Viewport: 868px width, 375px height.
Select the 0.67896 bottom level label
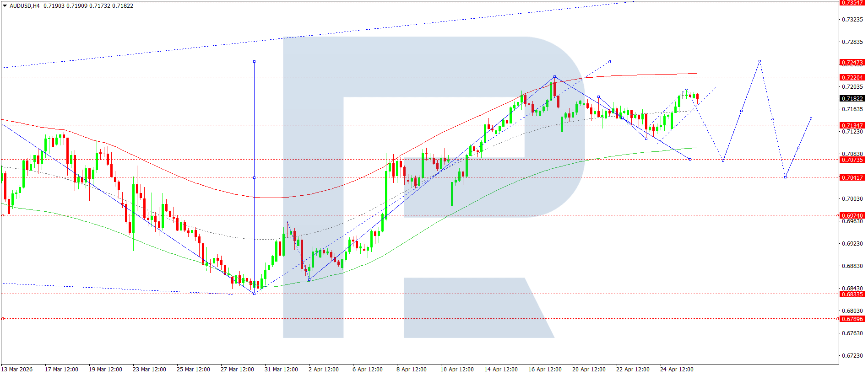pyautogui.click(x=852, y=319)
